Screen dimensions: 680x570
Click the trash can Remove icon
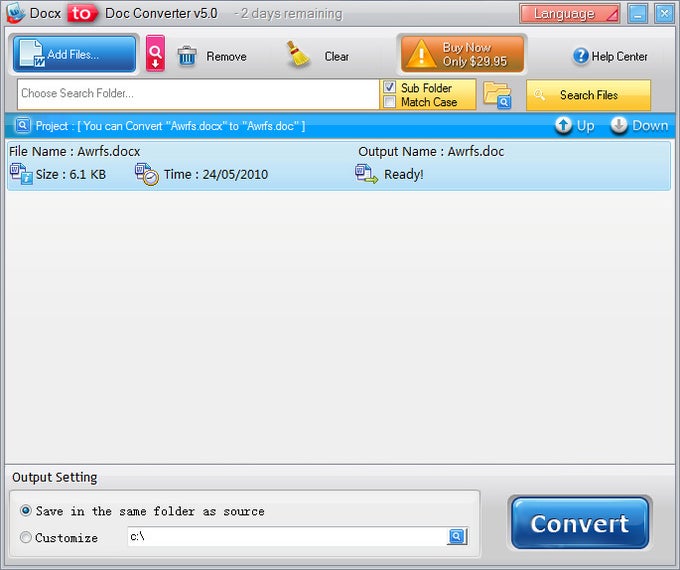187,56
